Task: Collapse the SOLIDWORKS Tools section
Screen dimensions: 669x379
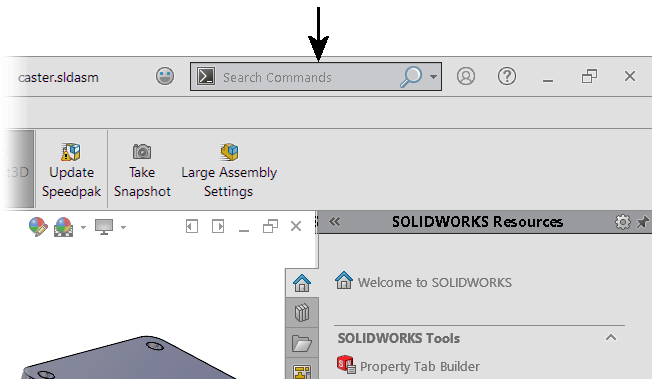Action: [x=611, y=338]
